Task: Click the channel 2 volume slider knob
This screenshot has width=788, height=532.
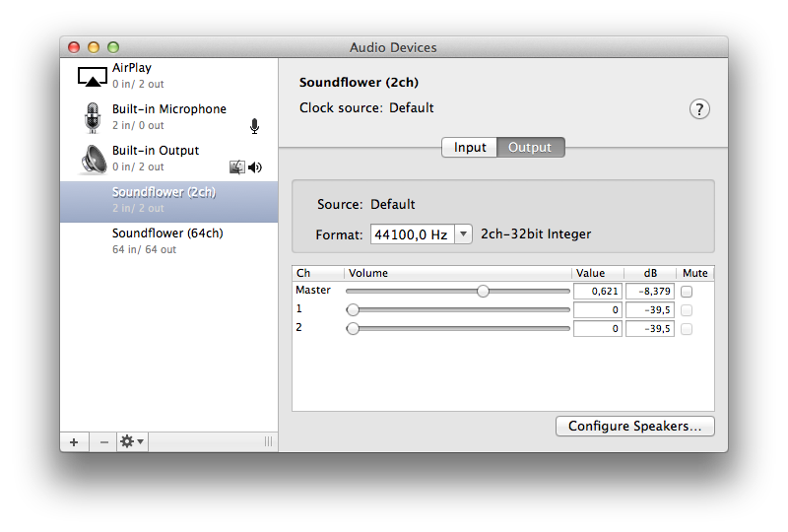Action: [x=353, y=329]
